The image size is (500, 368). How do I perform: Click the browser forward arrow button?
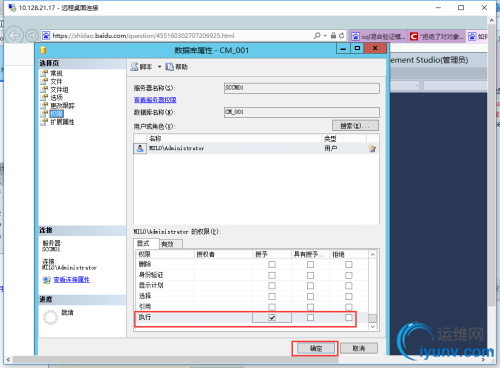pyautogui.click(x=32, y=35)
